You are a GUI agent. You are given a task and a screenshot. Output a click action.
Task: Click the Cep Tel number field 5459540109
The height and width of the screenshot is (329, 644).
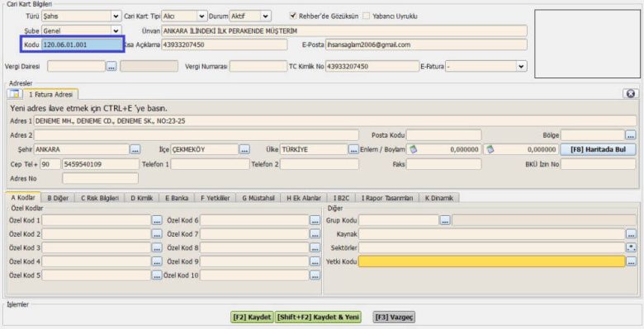100,164
